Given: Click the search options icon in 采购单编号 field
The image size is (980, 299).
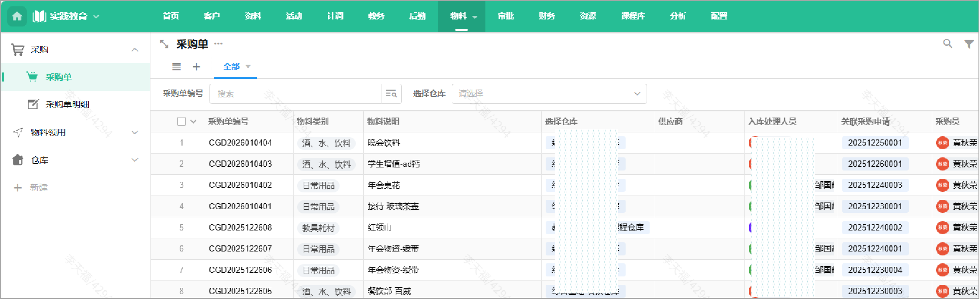Looking at the screenshot, I should (391, 94).
